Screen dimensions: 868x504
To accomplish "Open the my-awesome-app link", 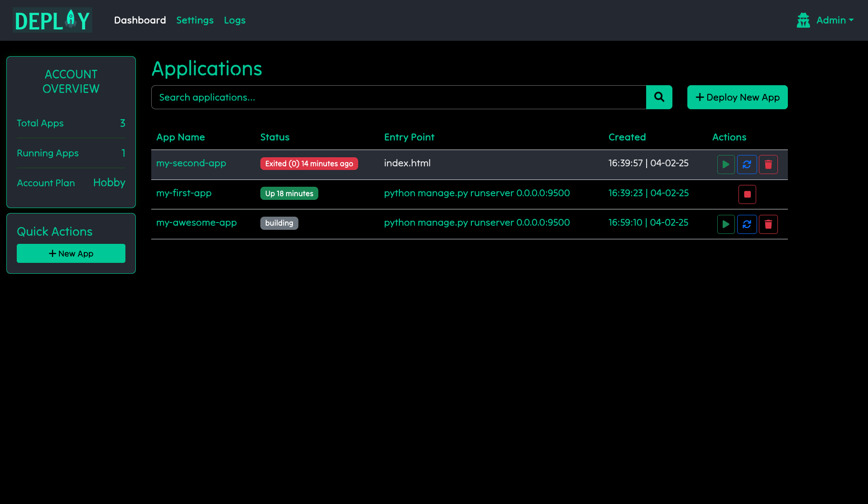I will pyautogui.click(x=197, y=223).
